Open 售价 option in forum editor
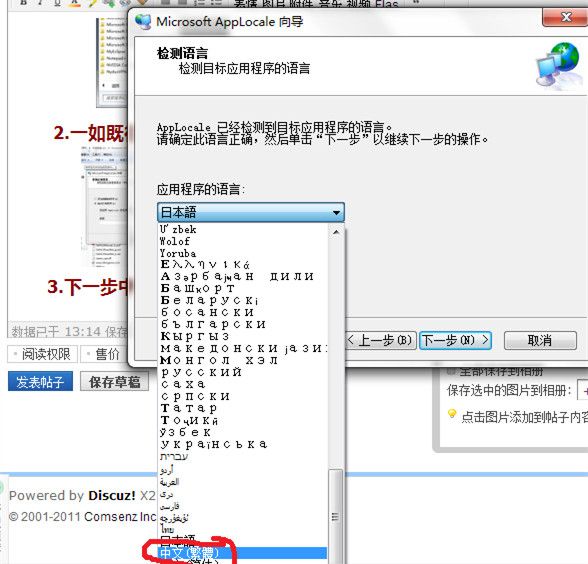The image size is (588, 564). tap(104, 354)
